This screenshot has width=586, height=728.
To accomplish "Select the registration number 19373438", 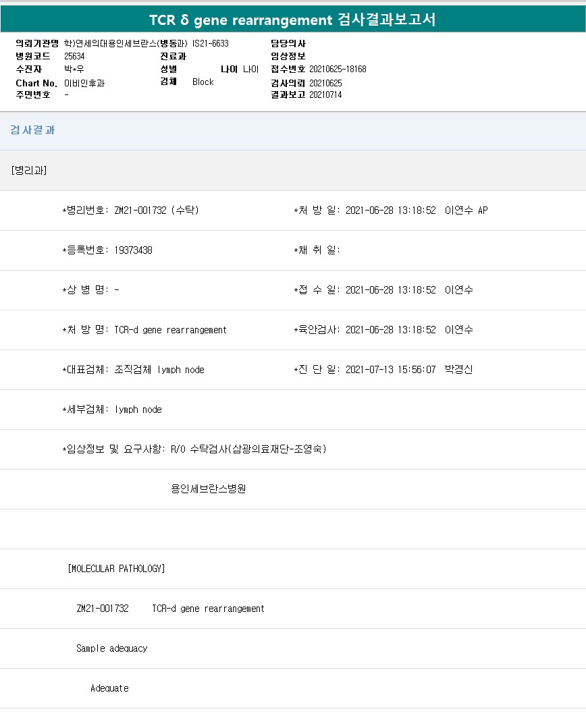I will (134, 250).
